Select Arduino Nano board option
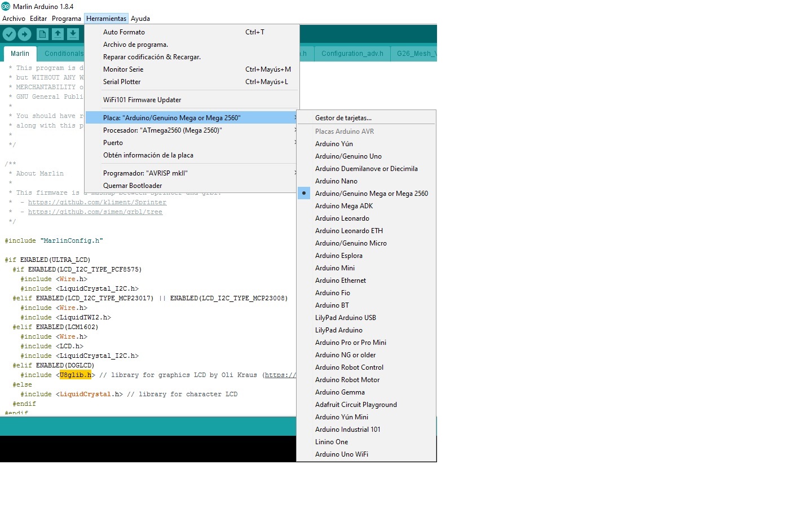This screenshot has height=508, width=812. (336, 181)
